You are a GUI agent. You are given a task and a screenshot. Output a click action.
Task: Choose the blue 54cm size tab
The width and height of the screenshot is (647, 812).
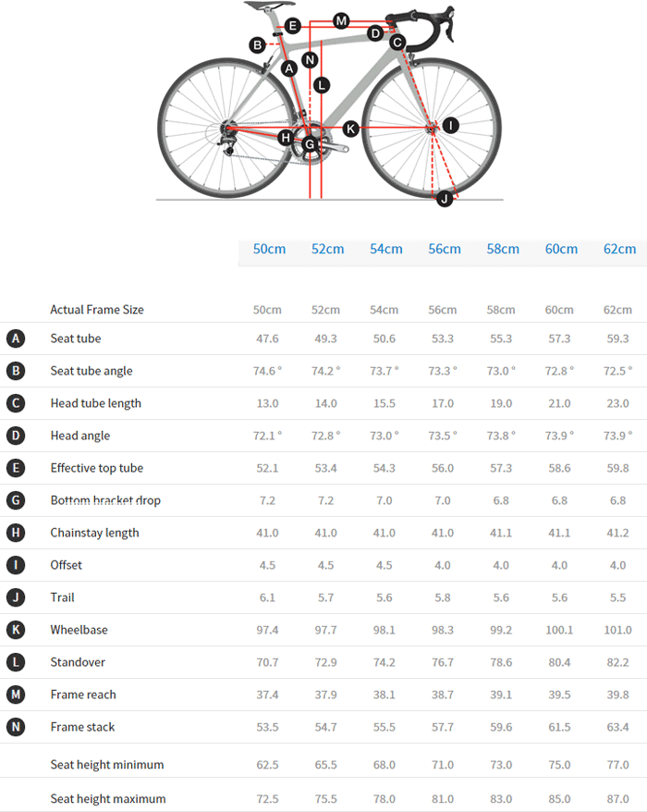click(x=386, y=249)
